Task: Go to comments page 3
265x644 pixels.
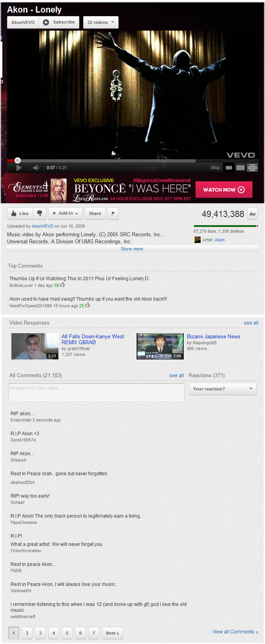Action: pyautogui.click(x=40, y=633)
